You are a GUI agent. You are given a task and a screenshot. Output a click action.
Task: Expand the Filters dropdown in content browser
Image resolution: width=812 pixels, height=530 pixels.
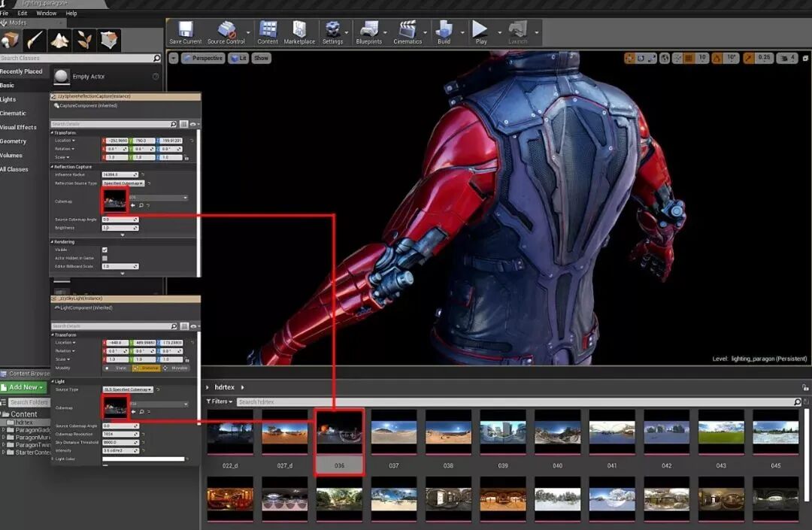click(220, 402)
